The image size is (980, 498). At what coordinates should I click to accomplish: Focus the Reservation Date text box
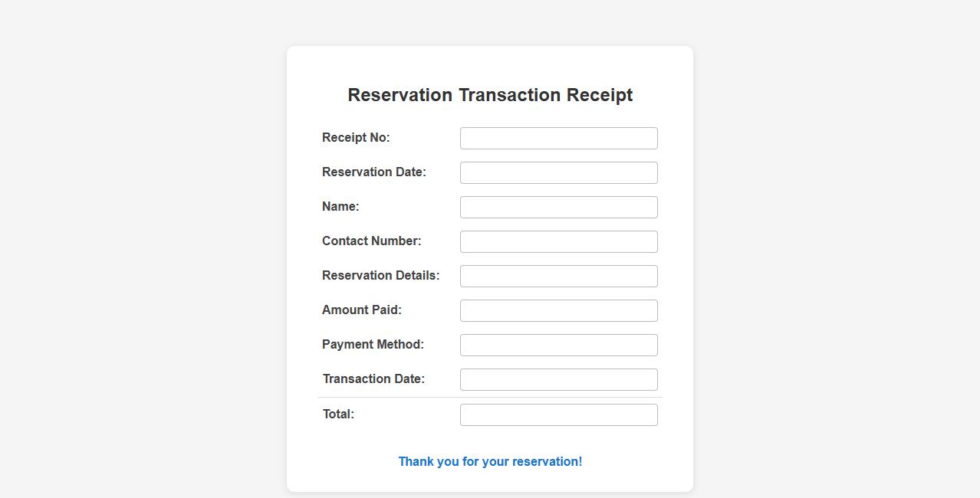pos(558,173)
